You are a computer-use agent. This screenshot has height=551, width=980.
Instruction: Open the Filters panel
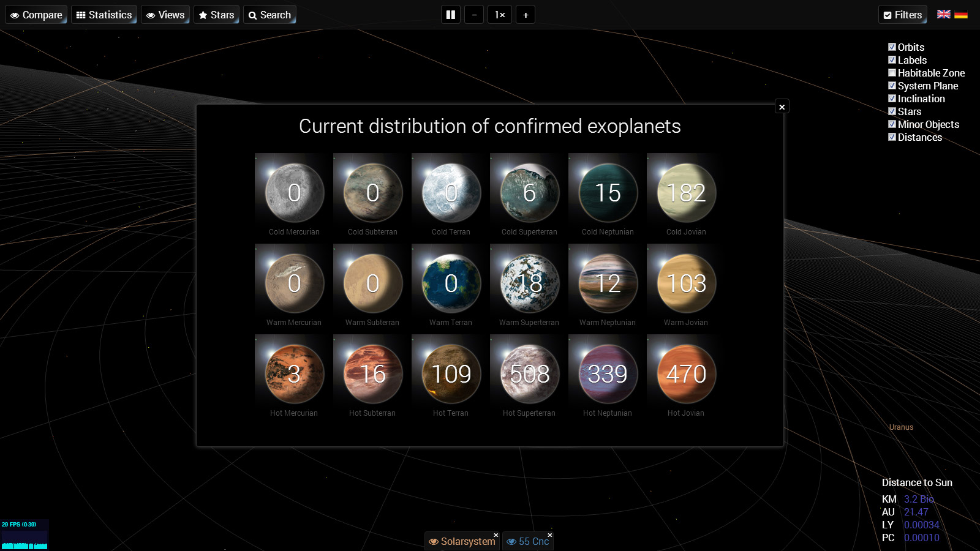[x=903, y=15]
